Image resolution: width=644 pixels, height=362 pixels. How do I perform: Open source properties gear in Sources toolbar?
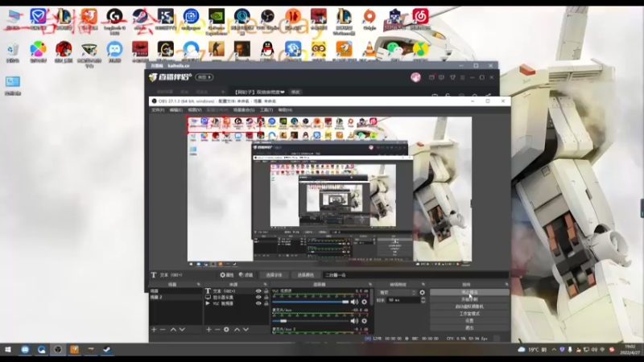tap(226, 329)
